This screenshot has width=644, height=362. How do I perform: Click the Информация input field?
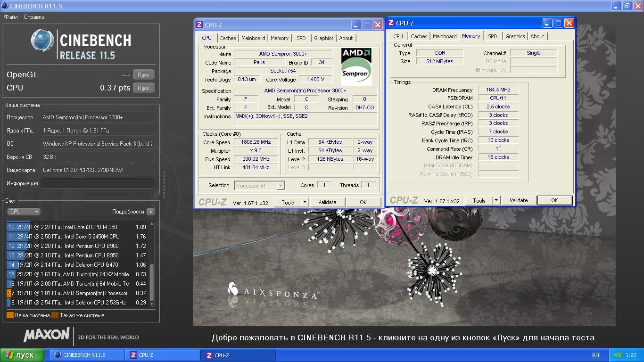pos(98,183)
